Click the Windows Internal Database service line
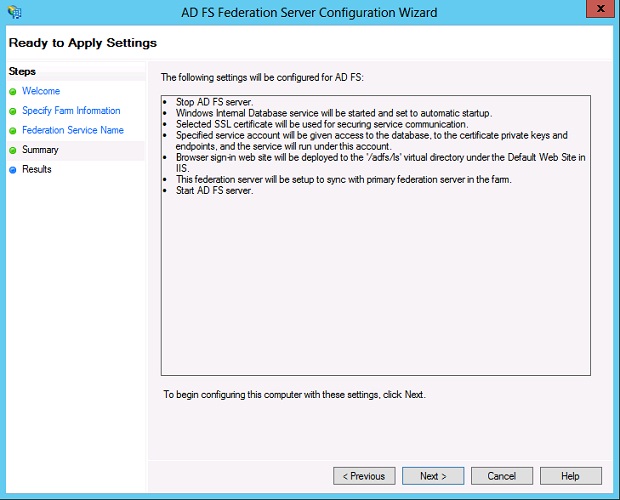Screen dimensions: 620x500 [x=334, y=113]
